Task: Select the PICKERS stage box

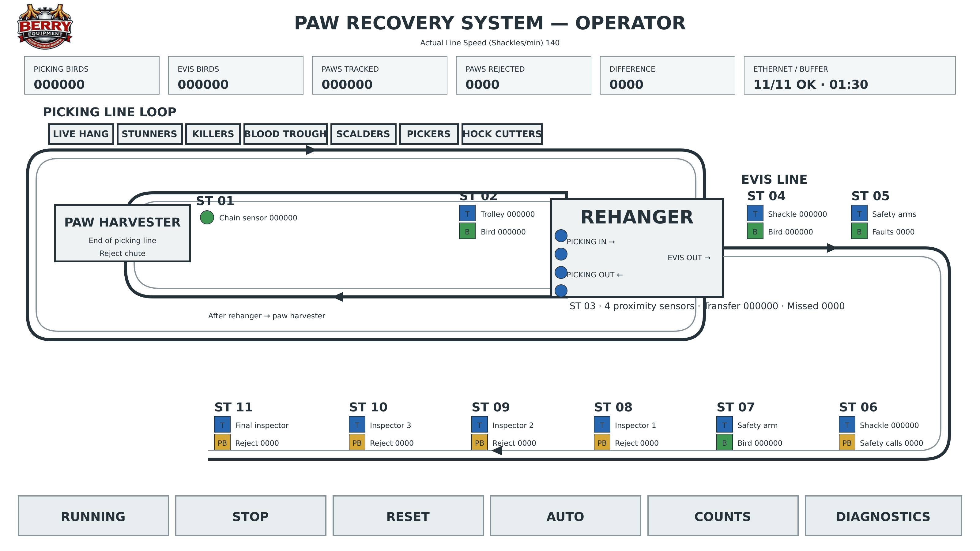Action: 429,134
